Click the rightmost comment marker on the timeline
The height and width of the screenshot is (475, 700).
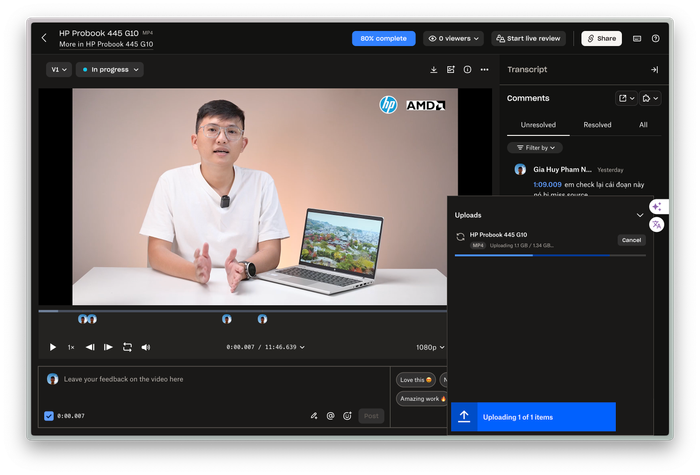click(262, 319)
